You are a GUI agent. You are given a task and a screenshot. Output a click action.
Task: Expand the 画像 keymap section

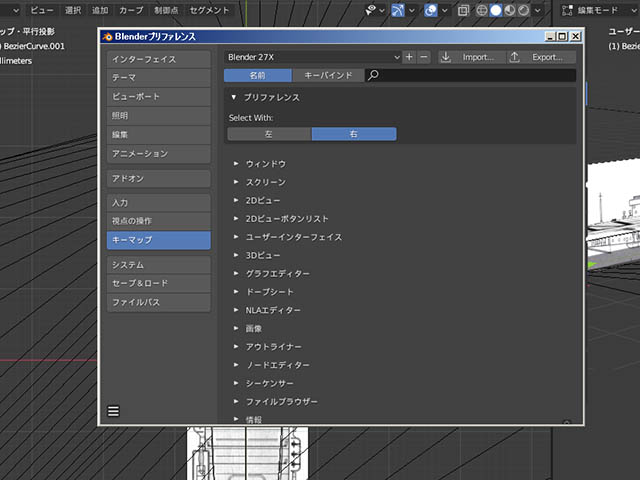pyautogui.click(x=236, y=328)
